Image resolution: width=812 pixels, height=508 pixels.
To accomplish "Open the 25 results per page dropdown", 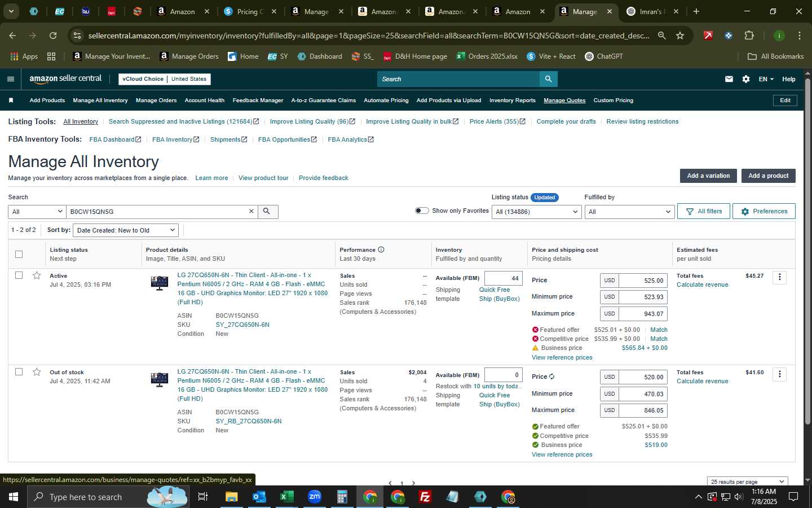I will 747,481.
